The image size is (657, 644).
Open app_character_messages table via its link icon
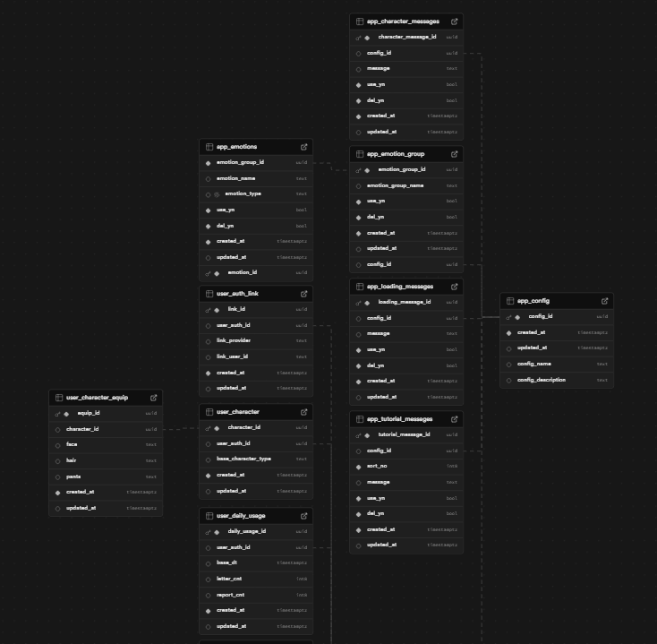[x=454, y=21]
